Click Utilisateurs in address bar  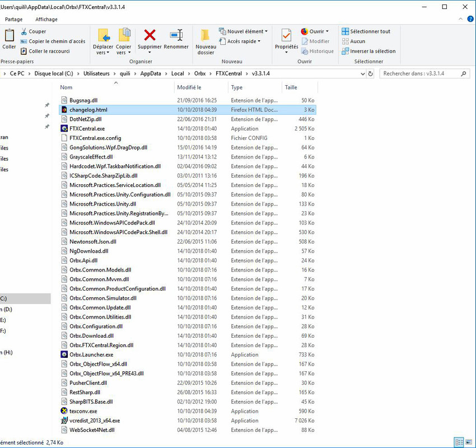point(96,73)
